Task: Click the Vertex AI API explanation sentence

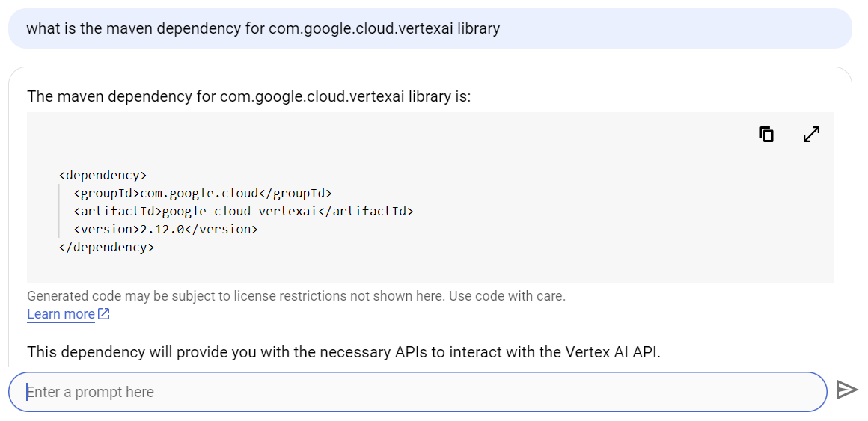Action: click(343, 352)
